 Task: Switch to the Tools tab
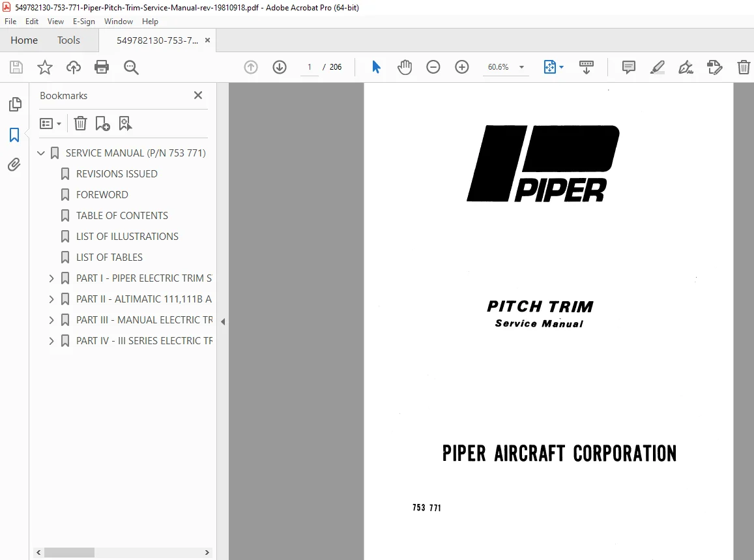click(69, 40)
